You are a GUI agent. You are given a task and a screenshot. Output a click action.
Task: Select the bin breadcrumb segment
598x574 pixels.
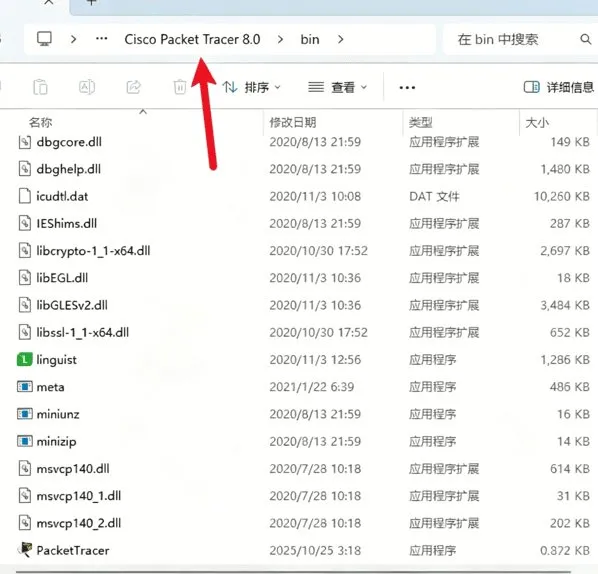310,39
